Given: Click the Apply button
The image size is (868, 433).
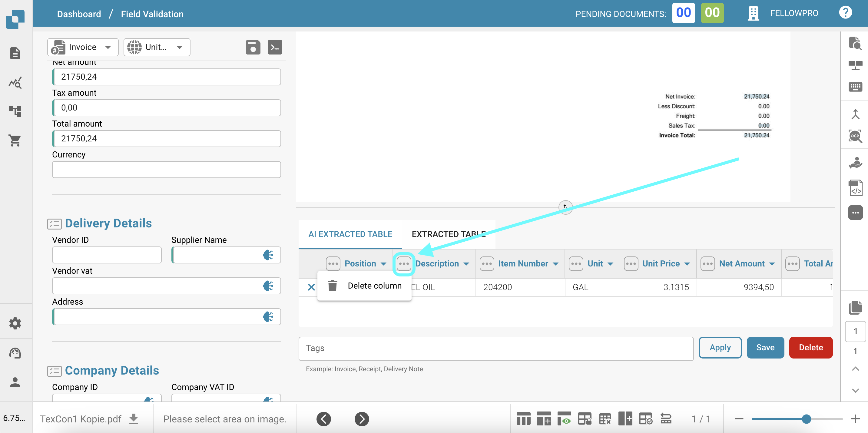Looking at the screenshot, I should click(x=720, y=347).
